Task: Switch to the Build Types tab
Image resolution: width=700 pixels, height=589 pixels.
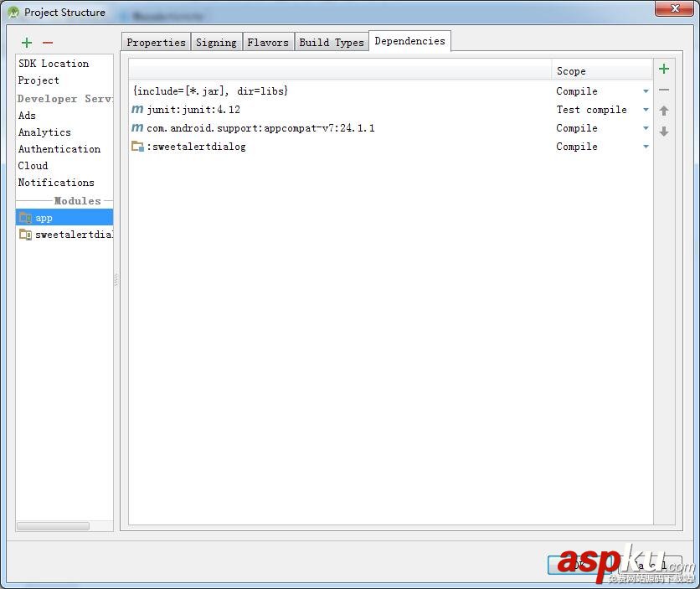Action: pos(332,41)
